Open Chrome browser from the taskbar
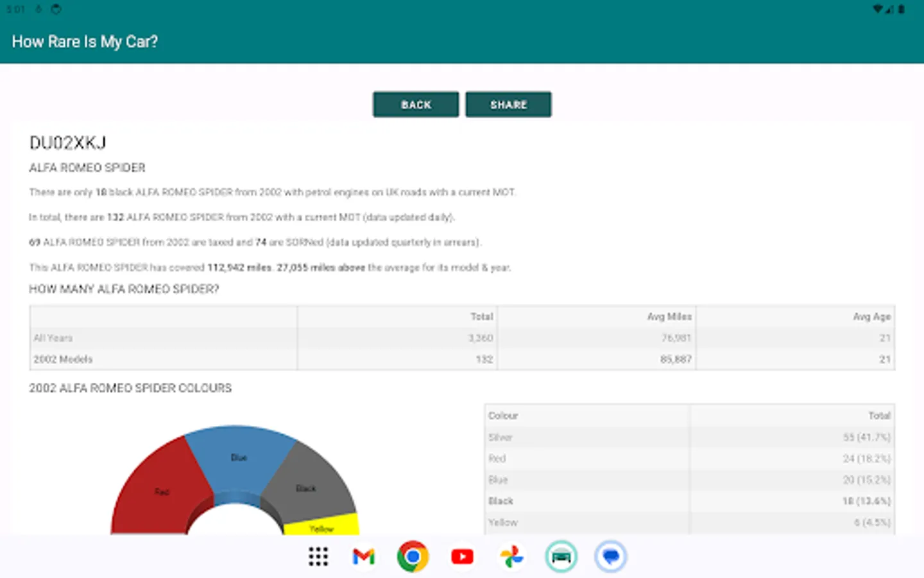This screenshot has height=578, width=924. pos(413,556)
